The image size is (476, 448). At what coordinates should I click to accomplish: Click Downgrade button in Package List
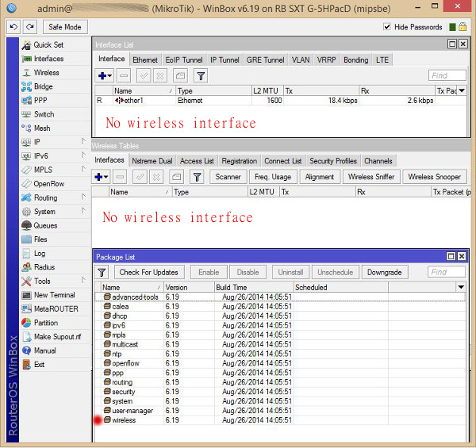384,273
